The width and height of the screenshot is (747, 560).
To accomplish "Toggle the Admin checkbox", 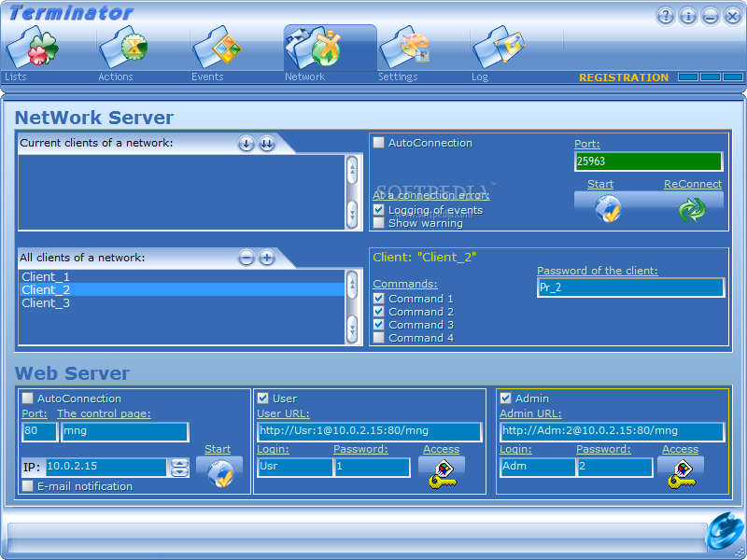I will tap(505, 399).
